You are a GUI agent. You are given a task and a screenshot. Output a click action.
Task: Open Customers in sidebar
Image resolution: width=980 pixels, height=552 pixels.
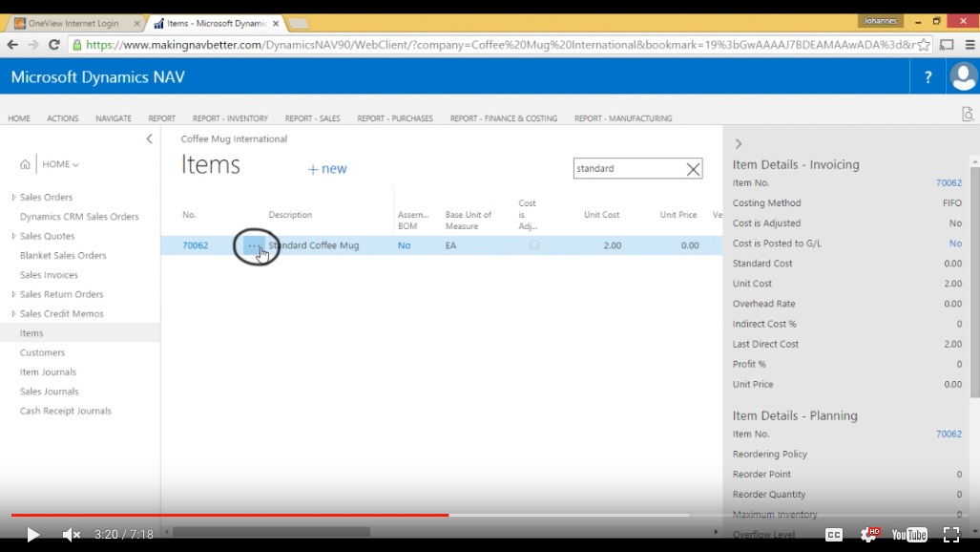pos(42,352)
